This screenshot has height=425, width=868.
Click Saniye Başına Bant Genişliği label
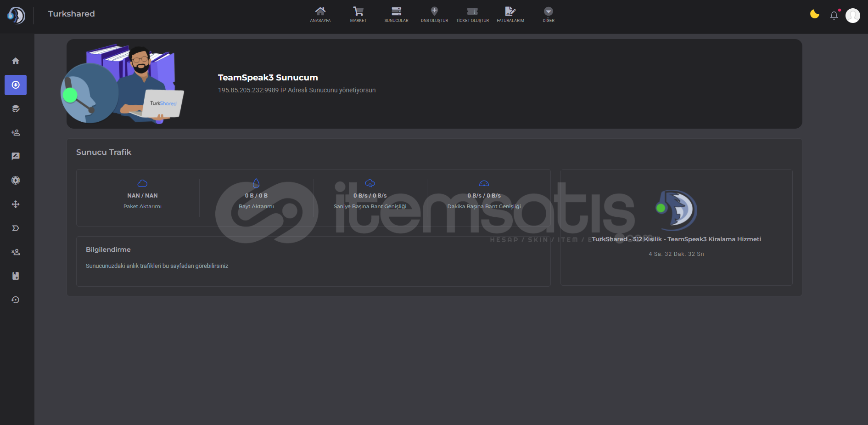[370, 206]
